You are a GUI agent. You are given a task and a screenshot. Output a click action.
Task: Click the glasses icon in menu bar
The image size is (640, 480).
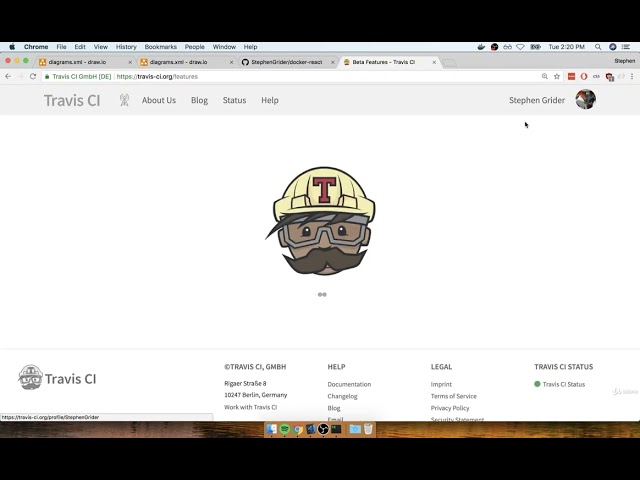(x=507, y=47)
